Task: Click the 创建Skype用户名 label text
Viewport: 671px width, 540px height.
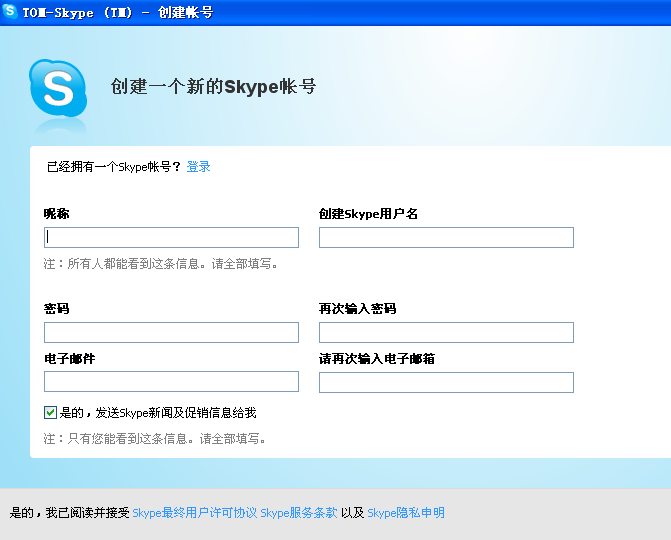Action: pos(368,214)
